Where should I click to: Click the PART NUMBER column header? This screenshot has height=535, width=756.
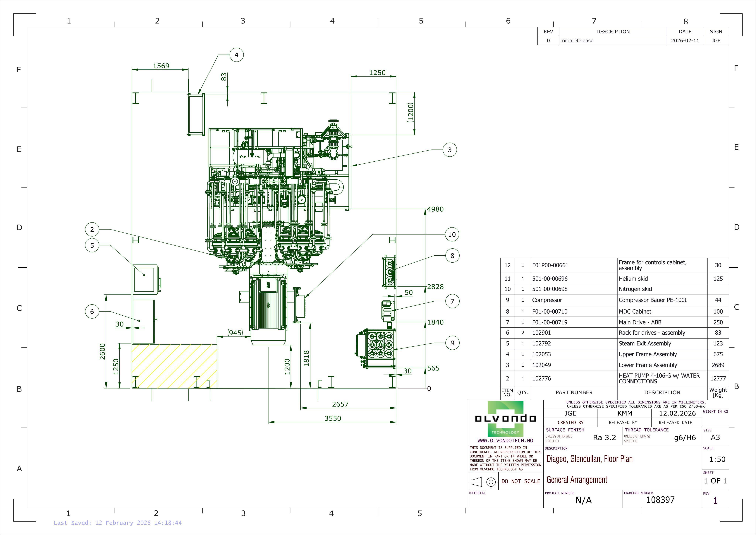[574, 392]
